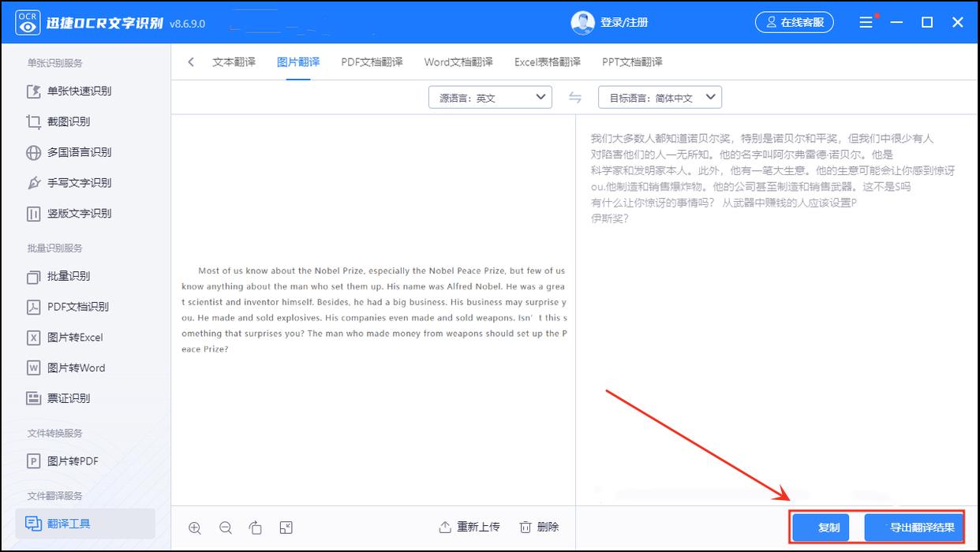Click inside the translated Chinese text area
980x552 pixels.
coord(772,315)
